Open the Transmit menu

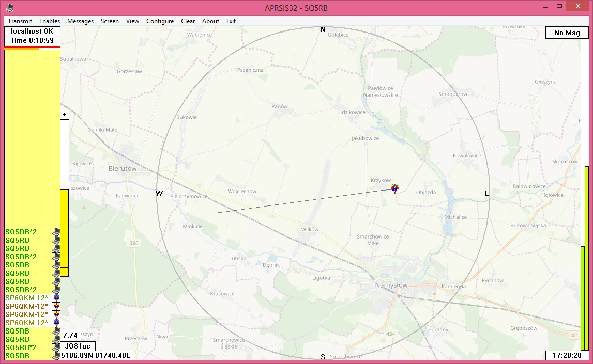pos(20,21)
